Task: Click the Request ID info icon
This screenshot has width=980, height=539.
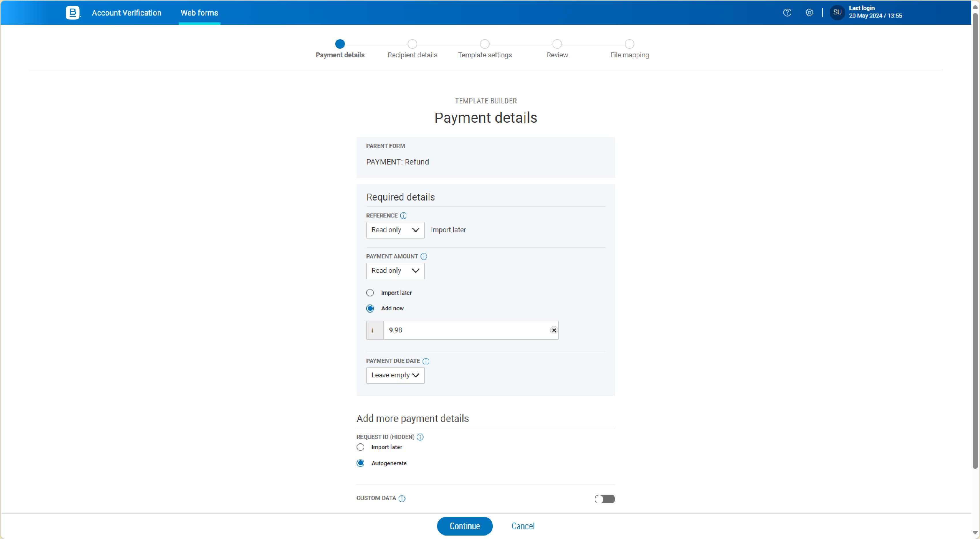Action: 420,437
